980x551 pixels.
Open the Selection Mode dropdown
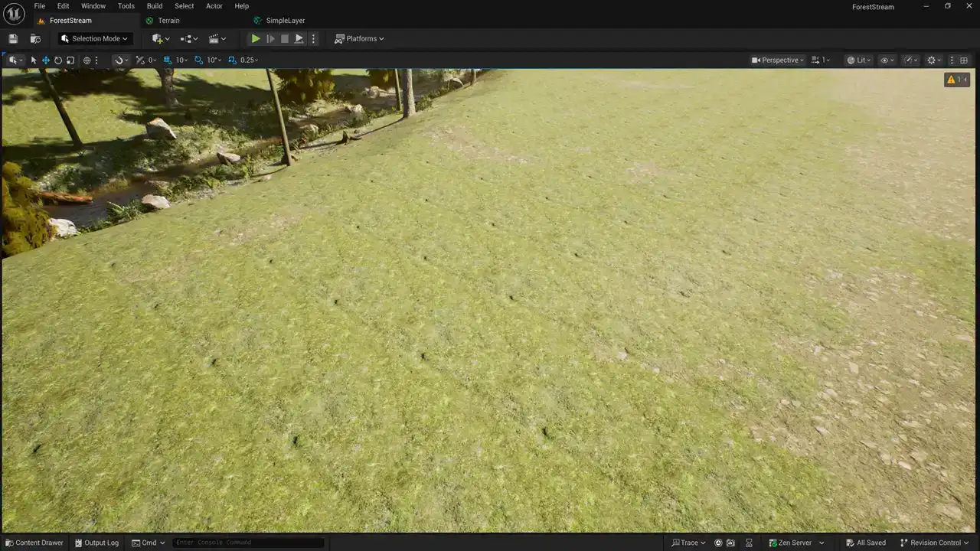tap(95, 39)
